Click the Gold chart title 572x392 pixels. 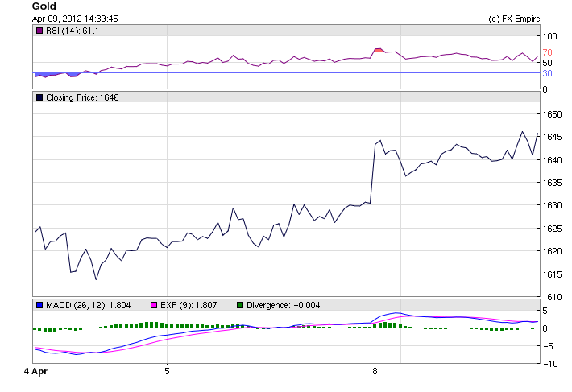44,6
